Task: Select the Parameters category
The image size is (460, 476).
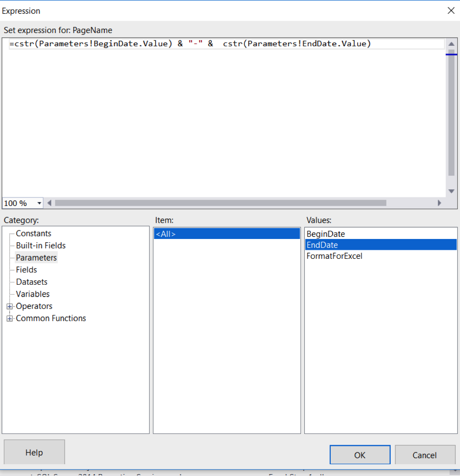Action: 36,258
